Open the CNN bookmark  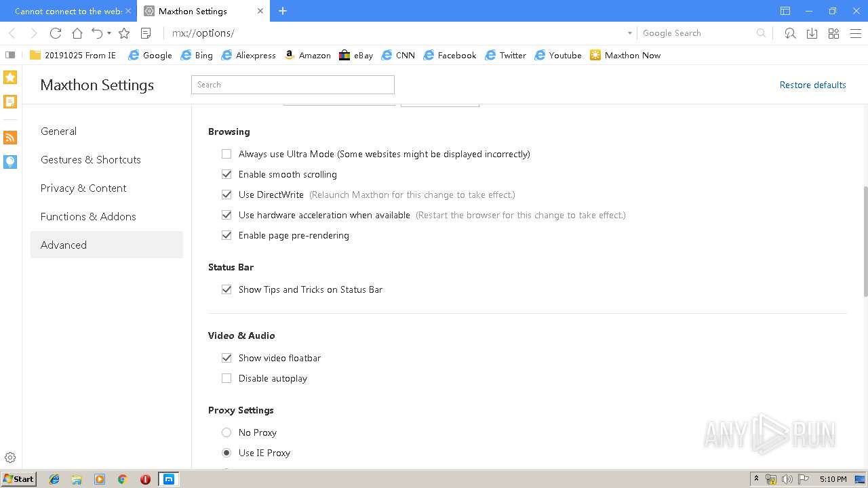pos(398,55)
